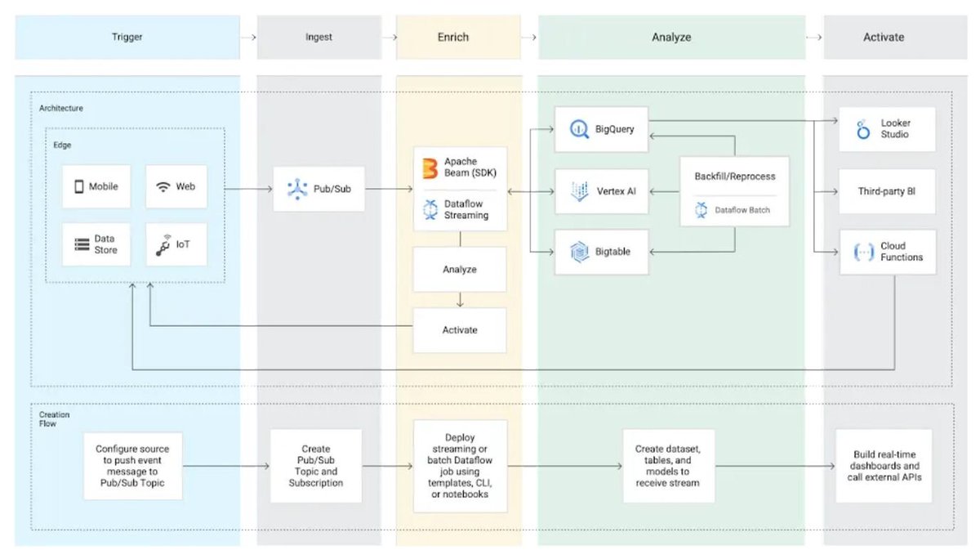980x559 pixels.
Task: Click the Apache Beam logo icon
Action: (430, 167)
